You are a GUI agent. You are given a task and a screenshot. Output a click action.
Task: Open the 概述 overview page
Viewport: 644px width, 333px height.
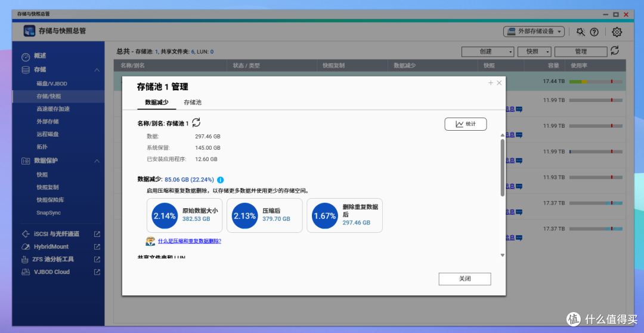click(40, 56)
